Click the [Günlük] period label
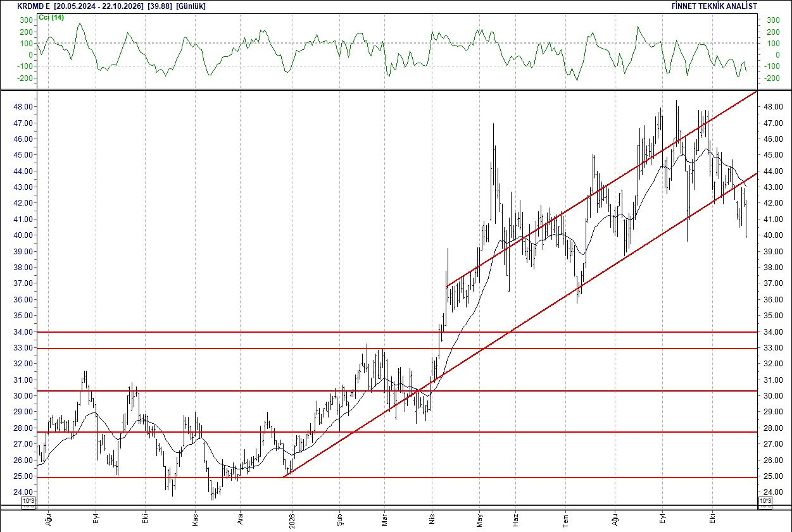The width and height of the screenshot is (792, 532). click(191, 6)
